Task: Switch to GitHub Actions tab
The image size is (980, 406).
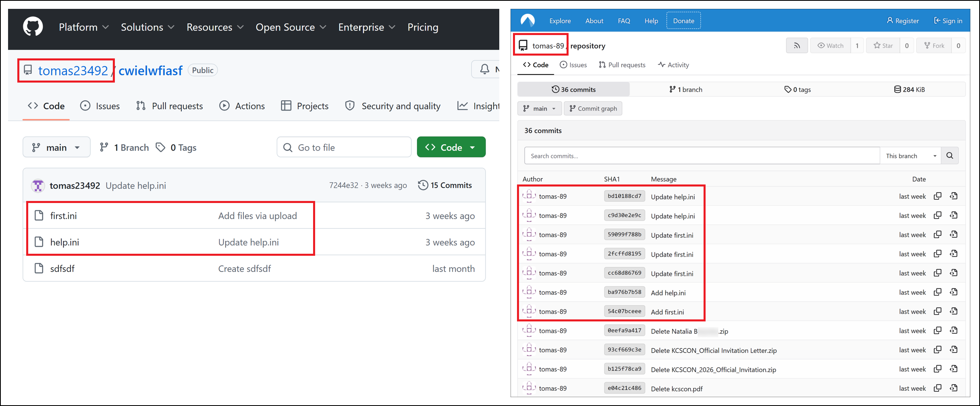Action: 242,106
